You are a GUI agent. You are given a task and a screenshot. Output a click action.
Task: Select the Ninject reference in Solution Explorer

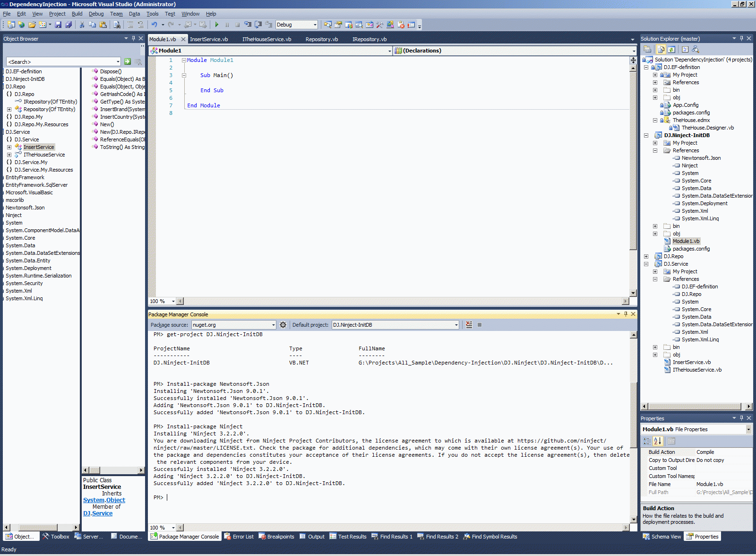[x=690, y=165]
